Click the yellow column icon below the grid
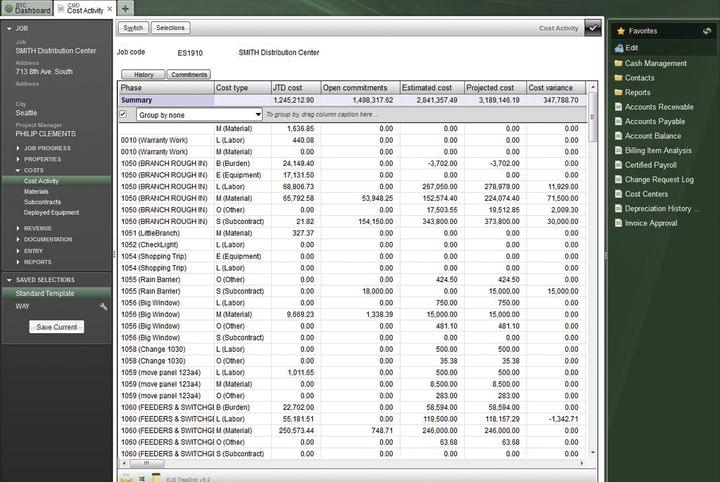The image size is (720, 482). pyautogui.click(x=156, y=477)
